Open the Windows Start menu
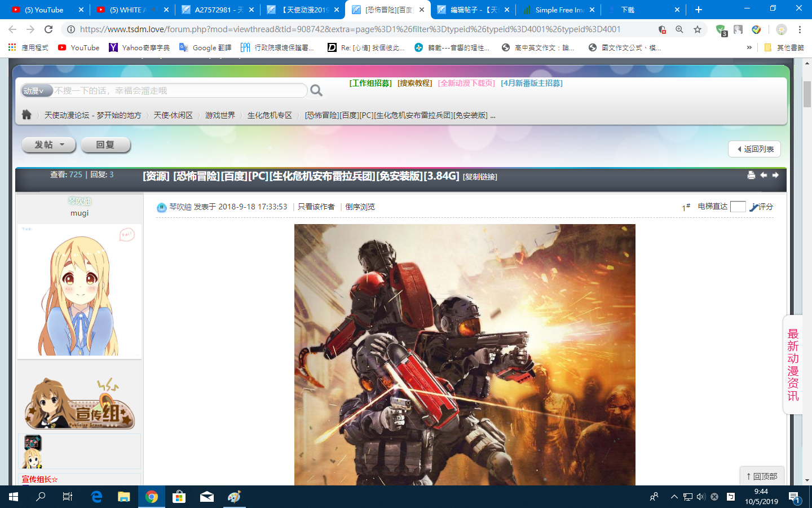The height and width of the screenshot is (508, 812). click(14, 497)
